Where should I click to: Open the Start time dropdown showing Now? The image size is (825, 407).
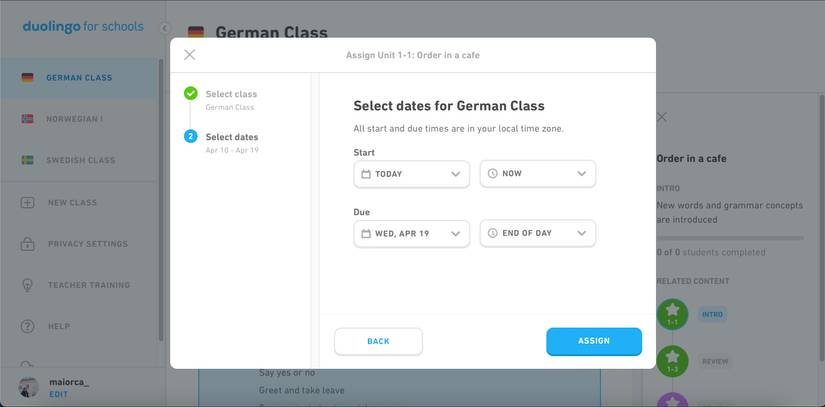(x=537, y=174)
